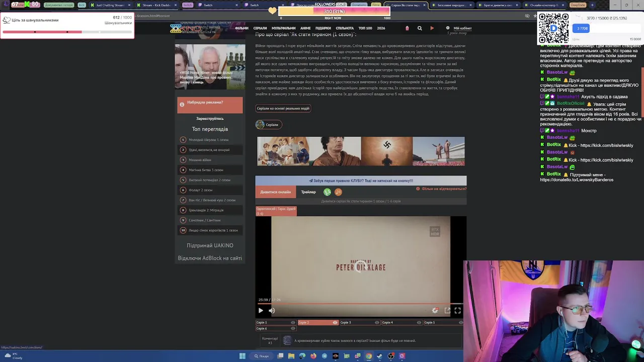Click the orange play icon in site header
The image size is (644, 362).
pyautogui.click(x=432, y=28)
